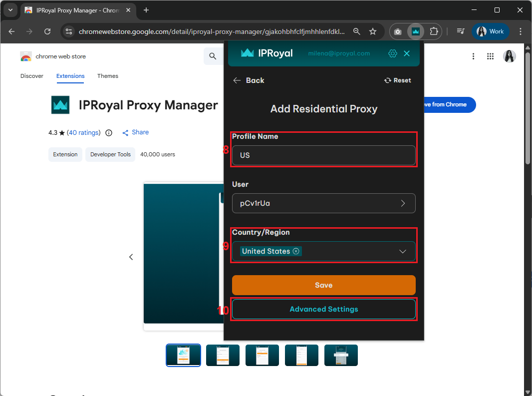Open Google apps grid icon
The height and width of the screenshot is (396, 532).
(x=490, y=56)
